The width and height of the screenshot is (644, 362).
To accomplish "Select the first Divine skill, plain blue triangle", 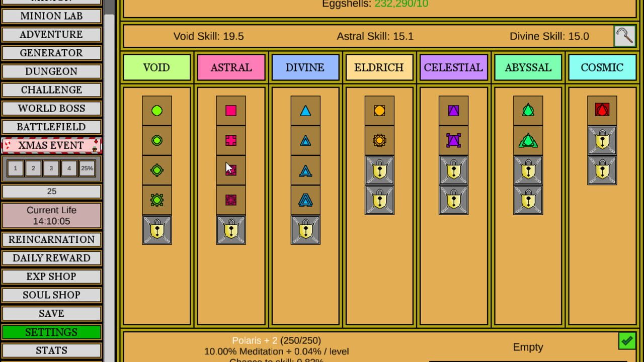I will (305, 111).
